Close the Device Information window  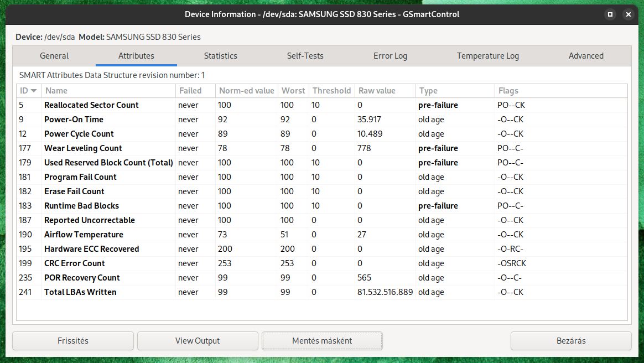pos(629,14)
